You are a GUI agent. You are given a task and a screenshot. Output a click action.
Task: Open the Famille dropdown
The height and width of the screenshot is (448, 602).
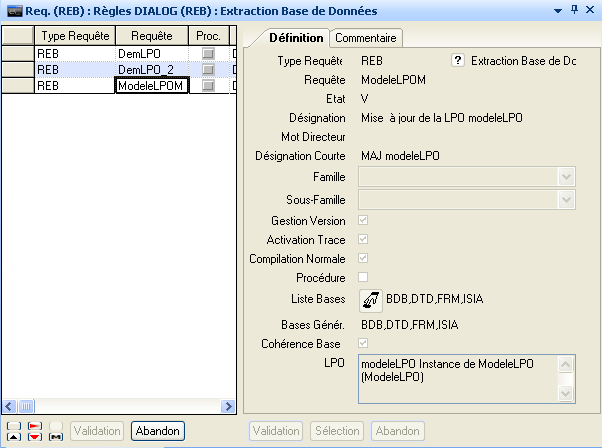click(x=567, y=177)
